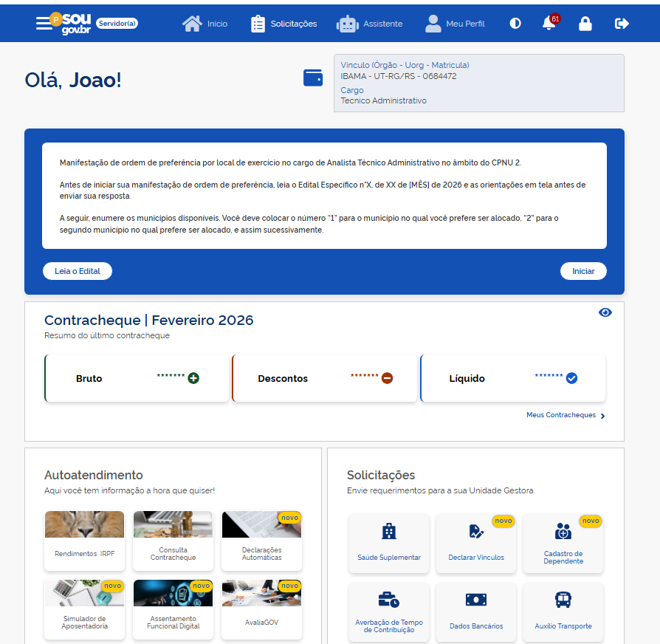Viewport: 660px width, 644px height.
Task: Click the Tecnico Administrativo cargo text
Action: pyautogui.click(x=383, y=100)
